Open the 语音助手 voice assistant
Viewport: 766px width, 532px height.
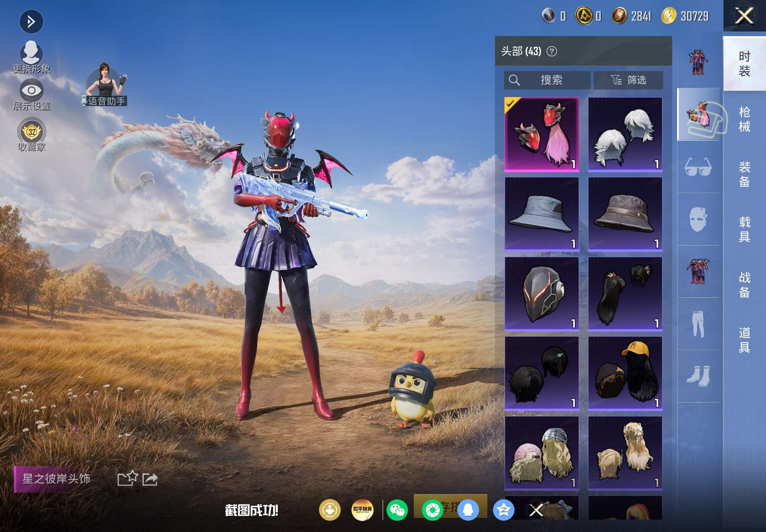coord(105,85)
